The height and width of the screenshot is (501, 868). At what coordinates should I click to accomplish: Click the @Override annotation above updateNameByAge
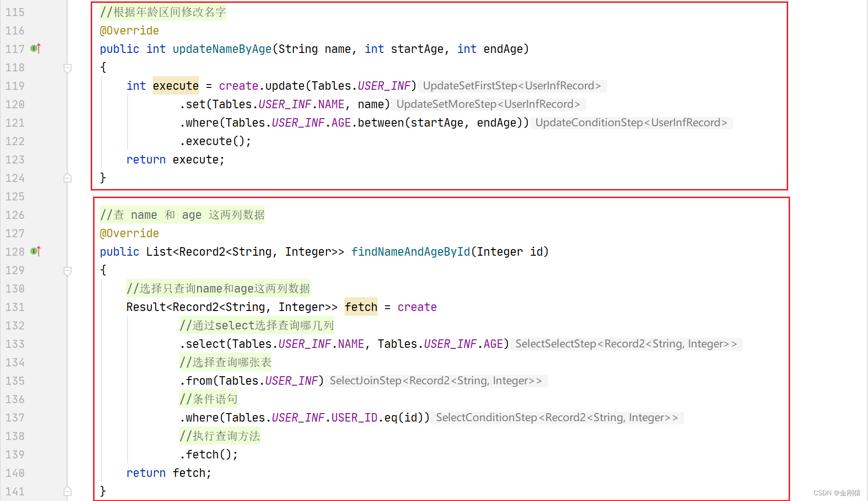(x=129, y=30)
